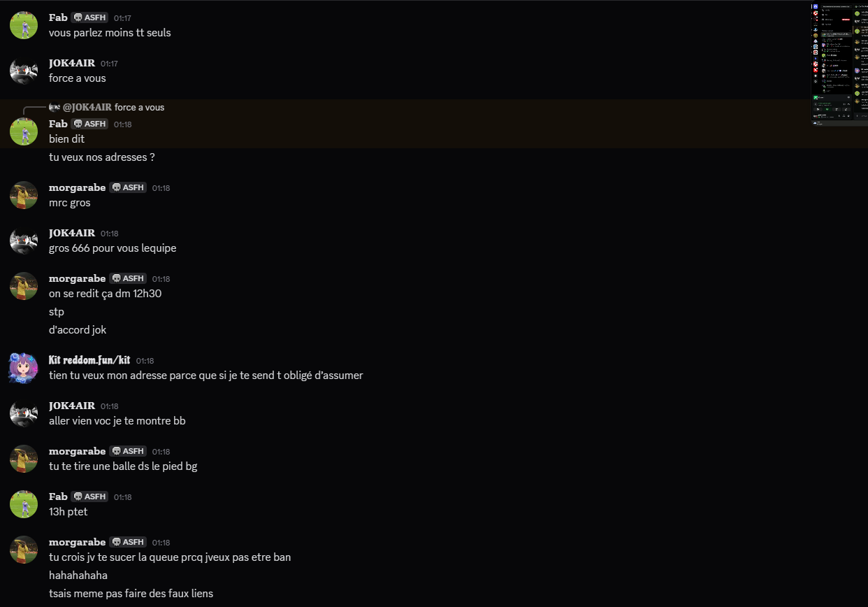Click morgarabe's avatar beside "on se redit ça"
868x607 pixels.
(23, 286)
